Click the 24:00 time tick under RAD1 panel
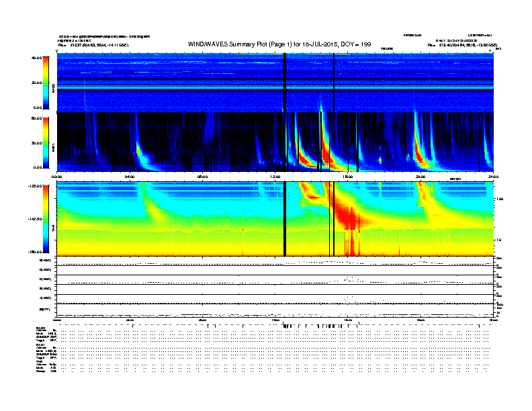Screen dimensions: 532x411 click(x=493, y=177)
